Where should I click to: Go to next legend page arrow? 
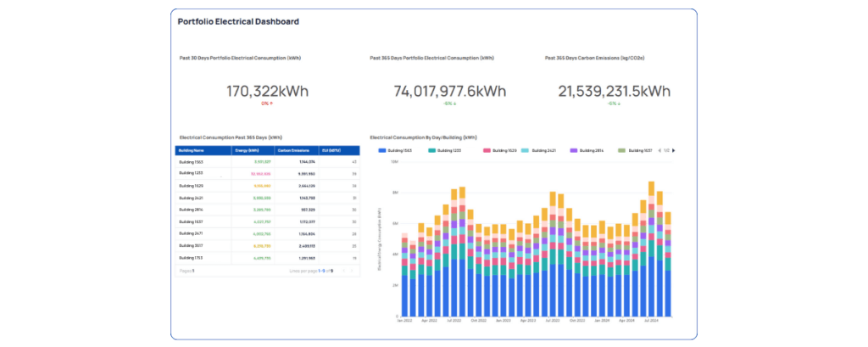click(674, 150)
